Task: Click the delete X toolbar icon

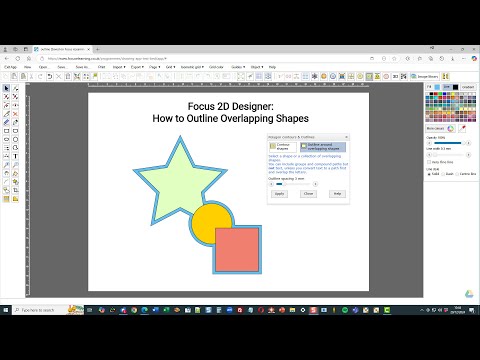Action: click(58, 76)
